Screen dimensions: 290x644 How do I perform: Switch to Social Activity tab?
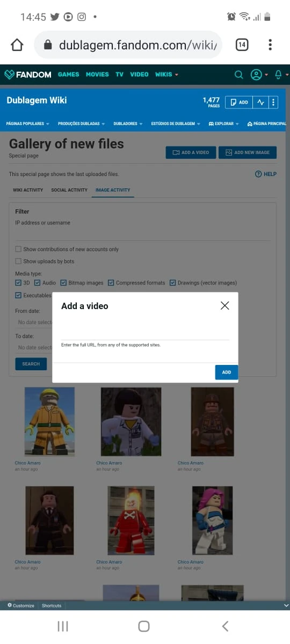point(69,190)
